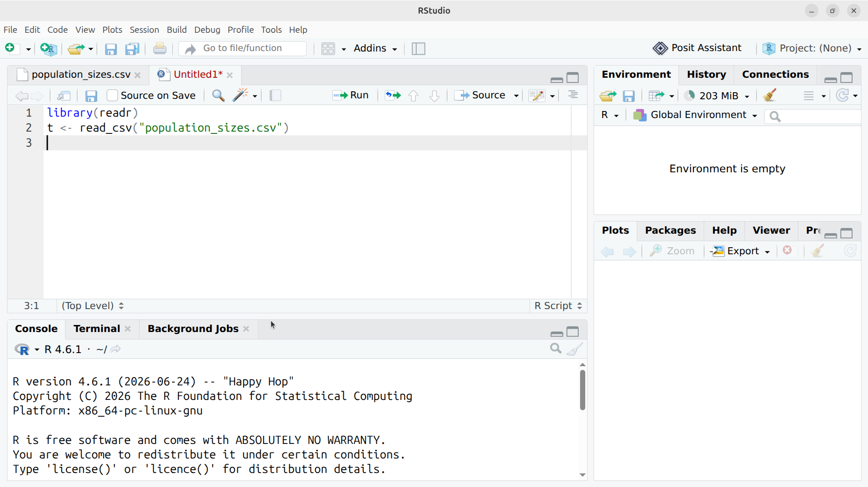The width and height of the screenshot is (868, 487).
Task: Open an existing file via folder icon
Action: (x=76, y=49)
